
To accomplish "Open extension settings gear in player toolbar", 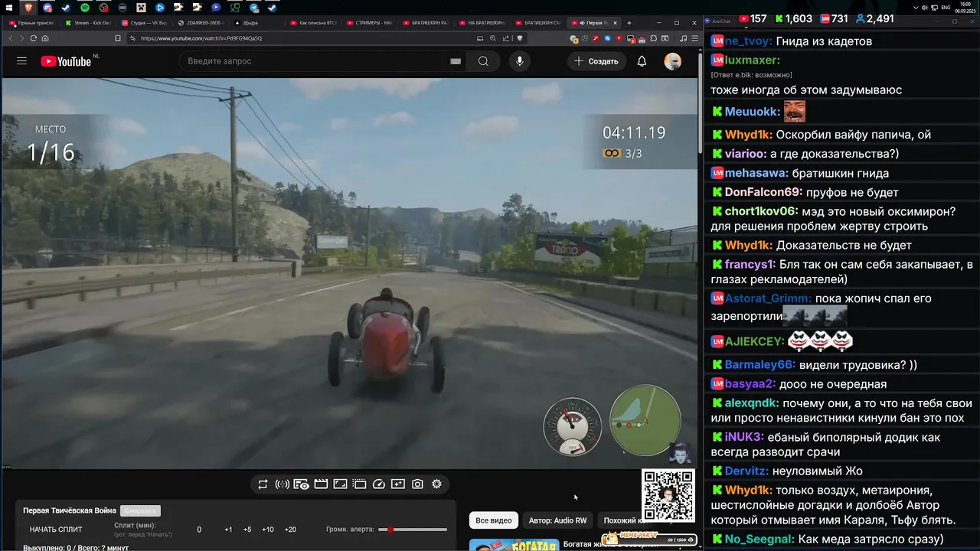I will tap(436, 484).
